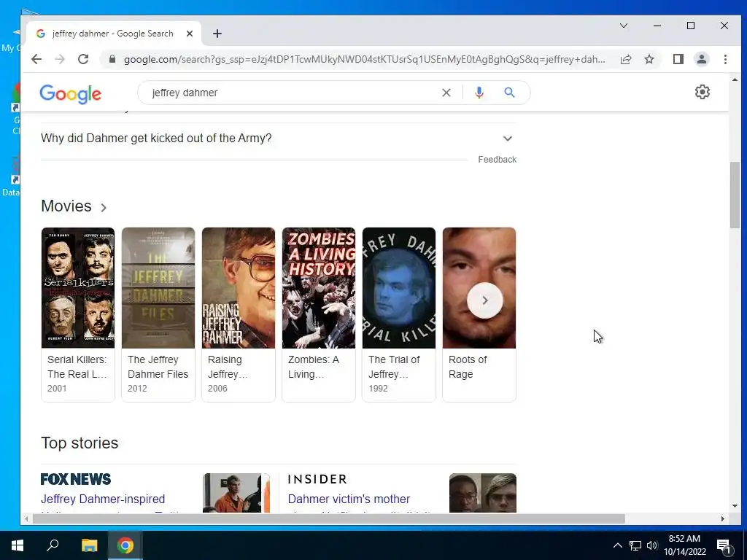Click the forward navigation arrow
The width and height of the screenshot is (747, 560).
pyautogui.click(x=60, y=59)
